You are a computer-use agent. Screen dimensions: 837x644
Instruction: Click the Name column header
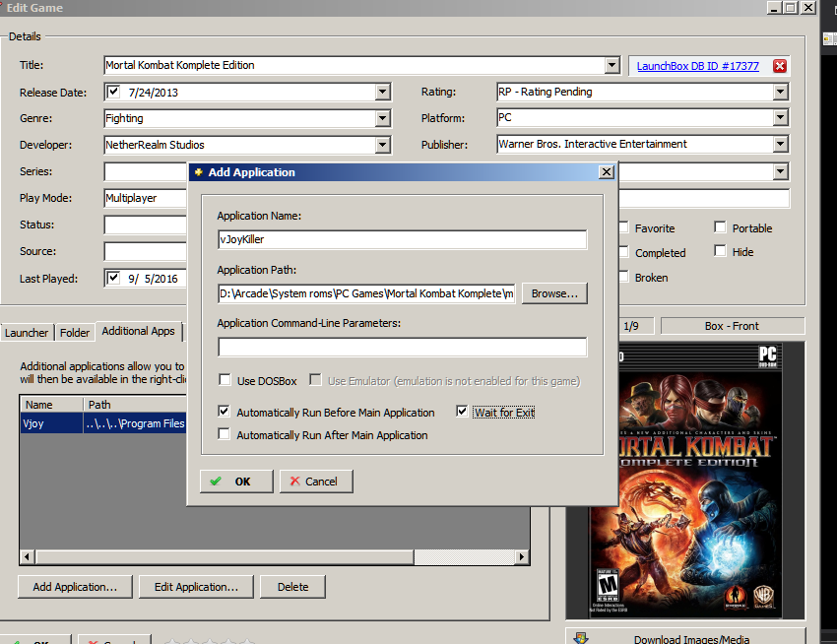(52, 405)
